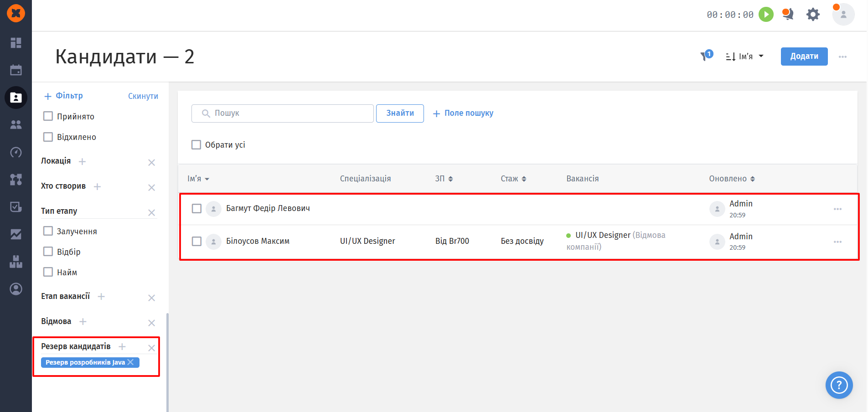868x412 pixels.
Task: Open the calendar icon in sidebar
Action: [16, 70]
